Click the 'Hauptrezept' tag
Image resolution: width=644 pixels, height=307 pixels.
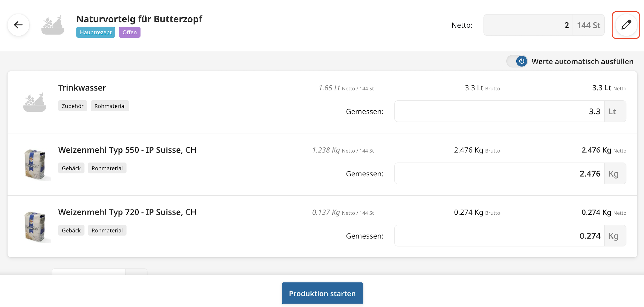point(96,32)
